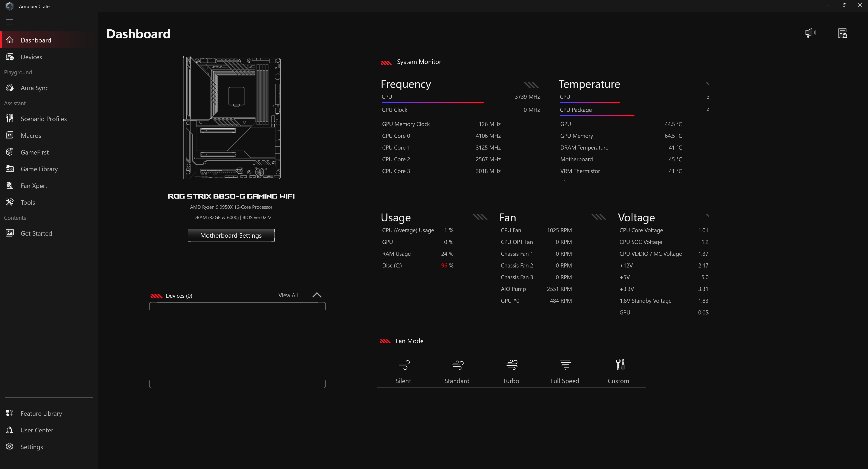Click the empty Devices list box
This screenshot has width=868, height=469.
(x=237, y=345)
